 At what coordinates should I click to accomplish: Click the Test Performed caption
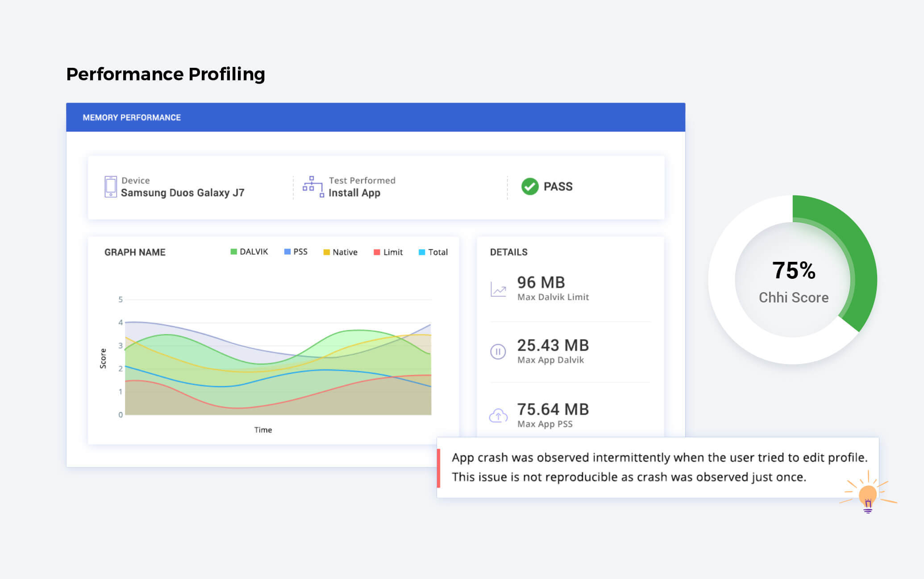[x=362, y=180]
